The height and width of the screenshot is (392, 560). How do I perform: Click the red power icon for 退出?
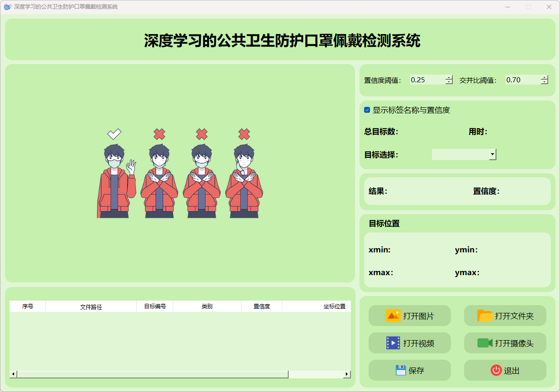click(x=496, y=370)
